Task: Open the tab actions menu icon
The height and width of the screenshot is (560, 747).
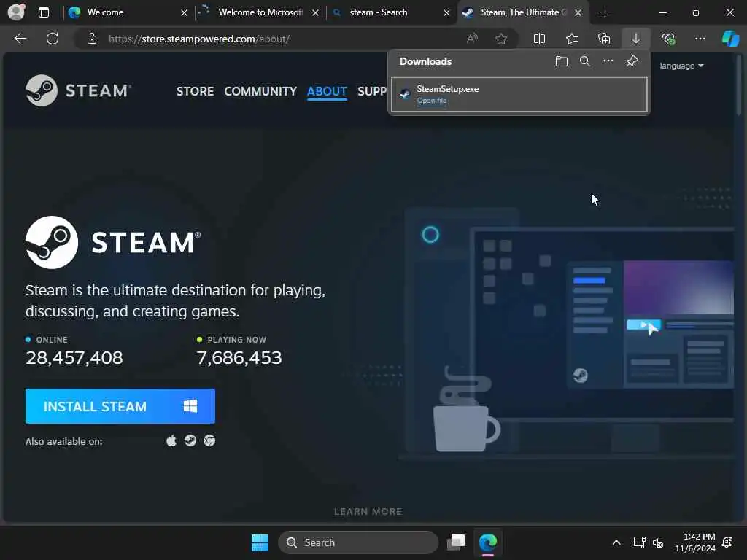Action: (x=43, y=12)
